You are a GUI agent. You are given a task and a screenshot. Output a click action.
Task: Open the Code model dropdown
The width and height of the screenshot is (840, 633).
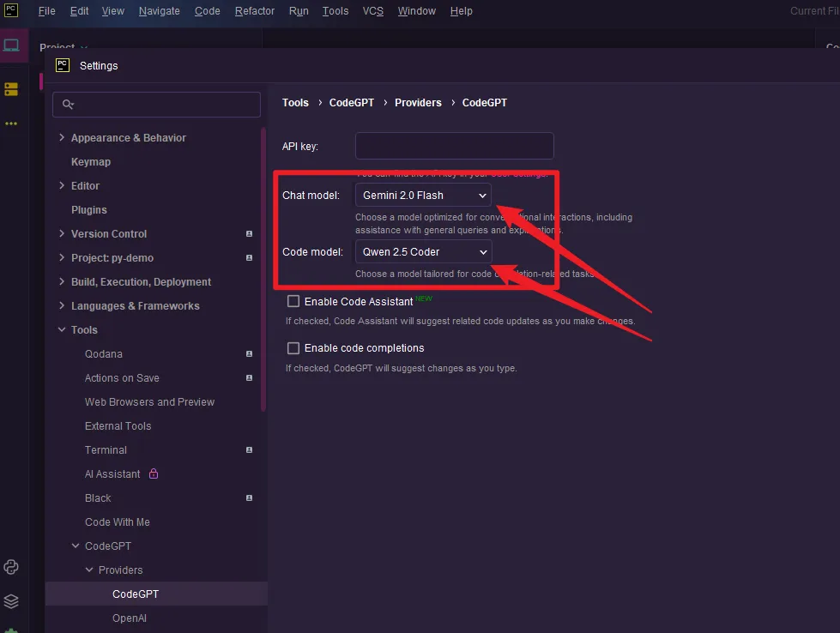click(x=423, y=251)
